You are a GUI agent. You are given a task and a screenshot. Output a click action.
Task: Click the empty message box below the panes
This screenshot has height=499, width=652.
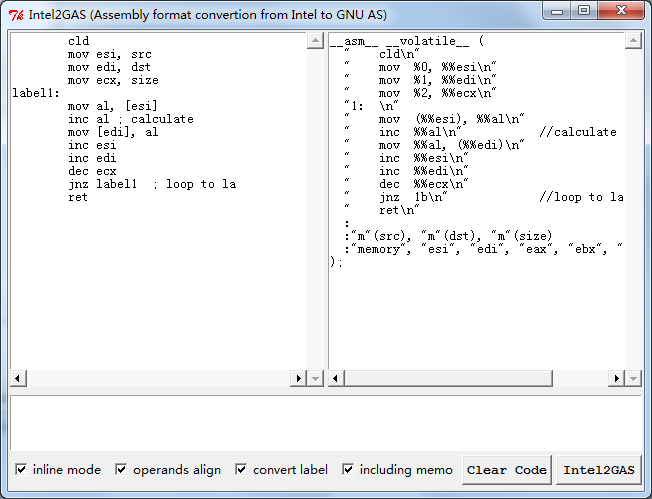(326, 423)
